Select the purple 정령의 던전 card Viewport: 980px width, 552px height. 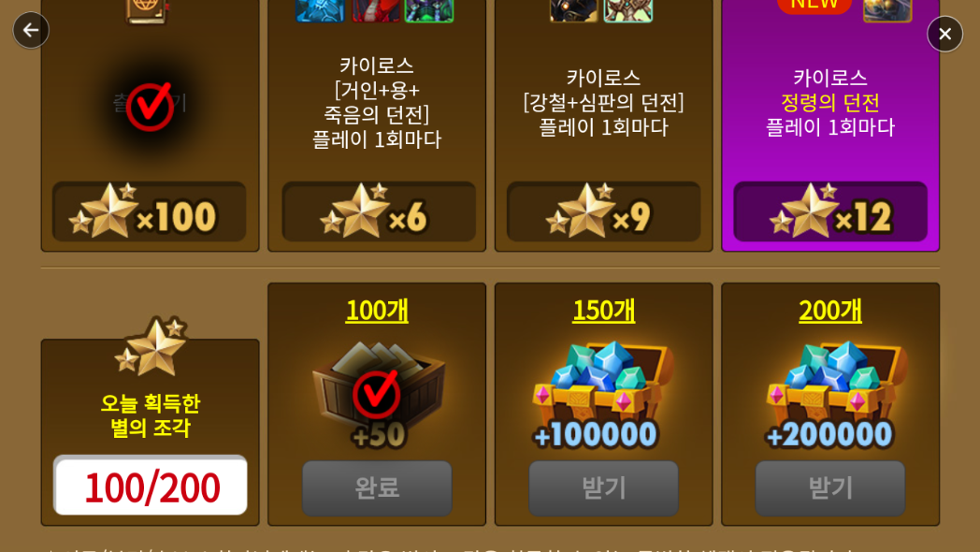(830, 125)
